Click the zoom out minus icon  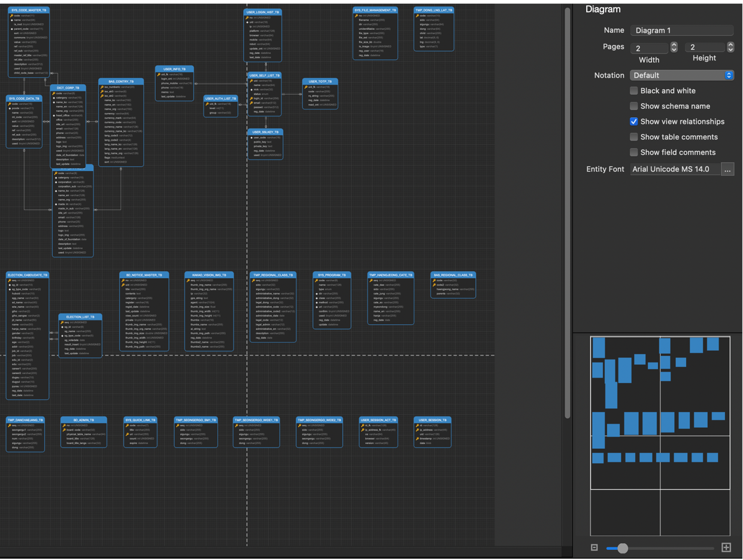tap(594, 547)
